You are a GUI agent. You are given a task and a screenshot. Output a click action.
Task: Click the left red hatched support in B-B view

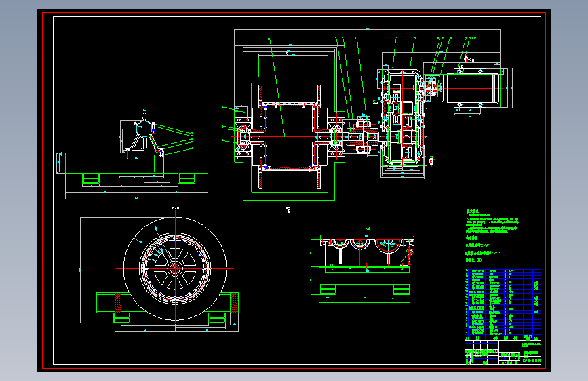click(118, 302)
